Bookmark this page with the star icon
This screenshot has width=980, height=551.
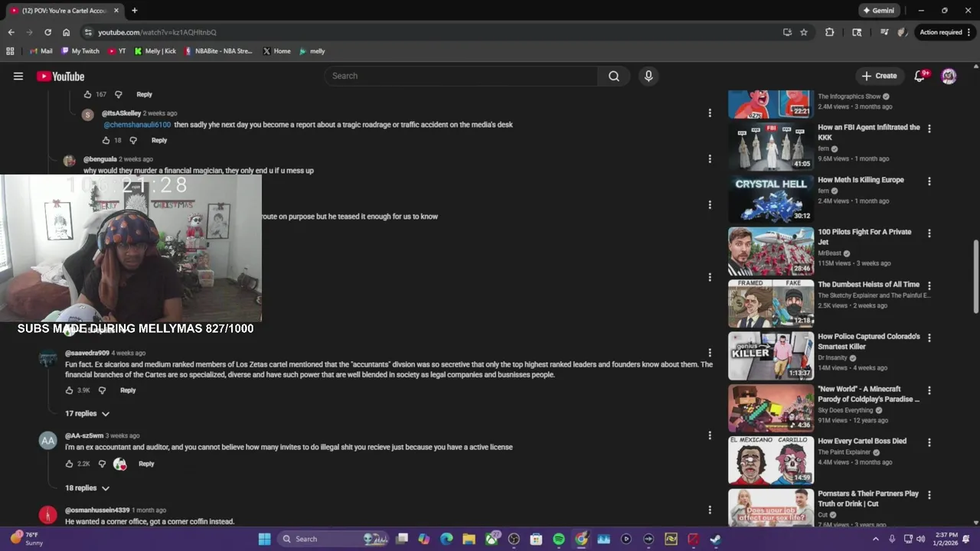[804, 32]
